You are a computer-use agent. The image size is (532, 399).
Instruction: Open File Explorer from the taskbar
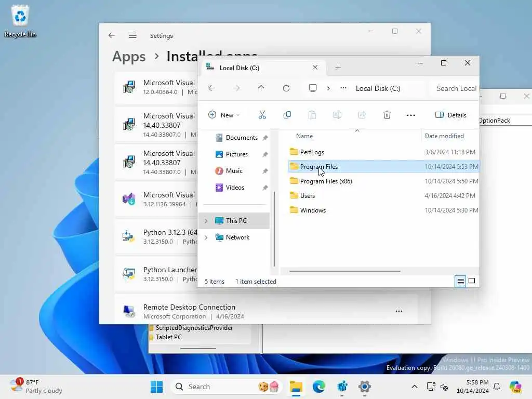[x=296, y=387]
